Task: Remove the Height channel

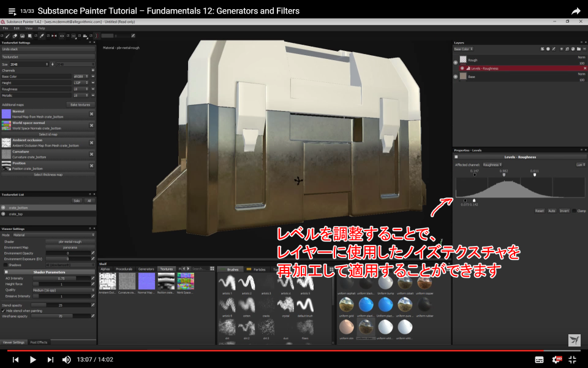Action: (x=92, y=83)
